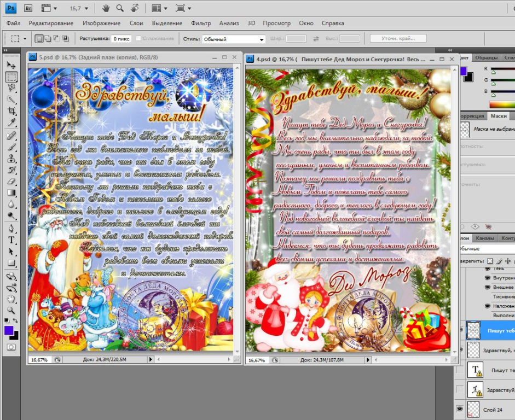515x420 pixels.
Task: Open the Изображение menu
Action: pyautogui.click(x=101, y=23)
